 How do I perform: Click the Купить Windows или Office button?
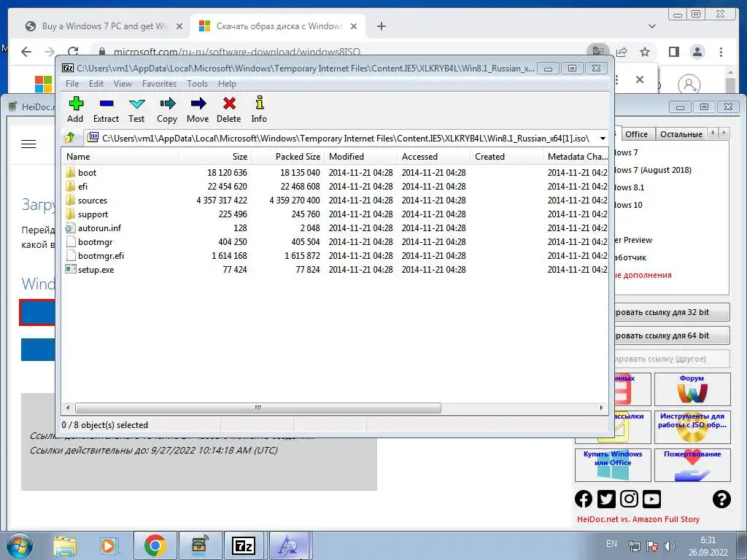[613, 465]
